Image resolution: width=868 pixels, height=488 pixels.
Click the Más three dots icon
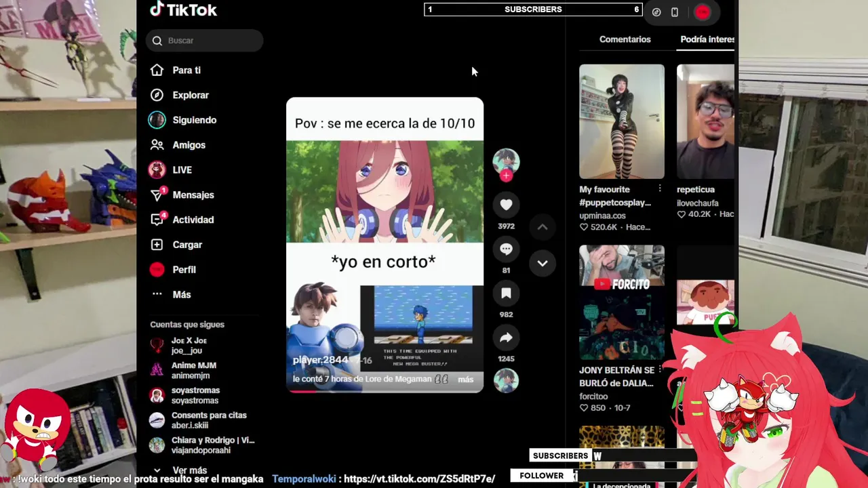157,294
